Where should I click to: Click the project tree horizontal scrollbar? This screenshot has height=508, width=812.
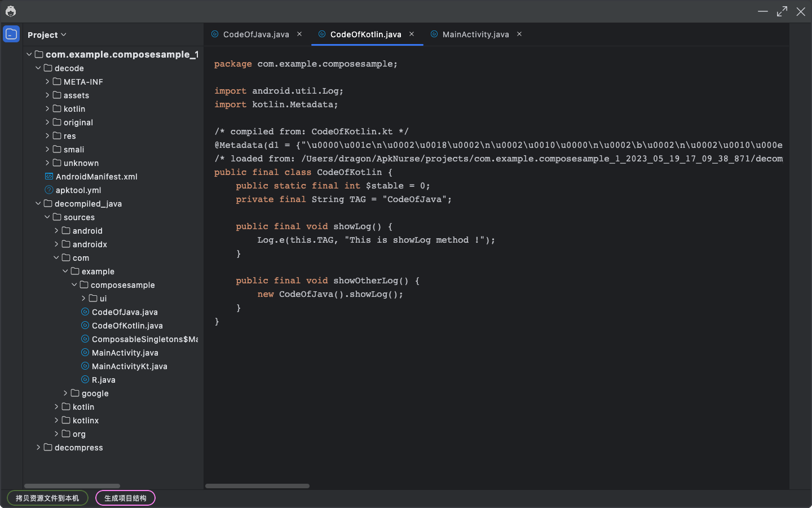72,485
